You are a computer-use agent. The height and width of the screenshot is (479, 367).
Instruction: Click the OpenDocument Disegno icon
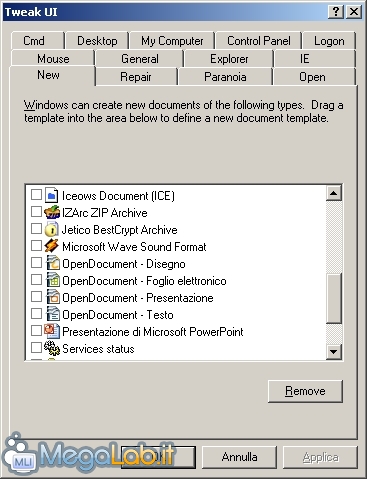(x=52, y=263)
